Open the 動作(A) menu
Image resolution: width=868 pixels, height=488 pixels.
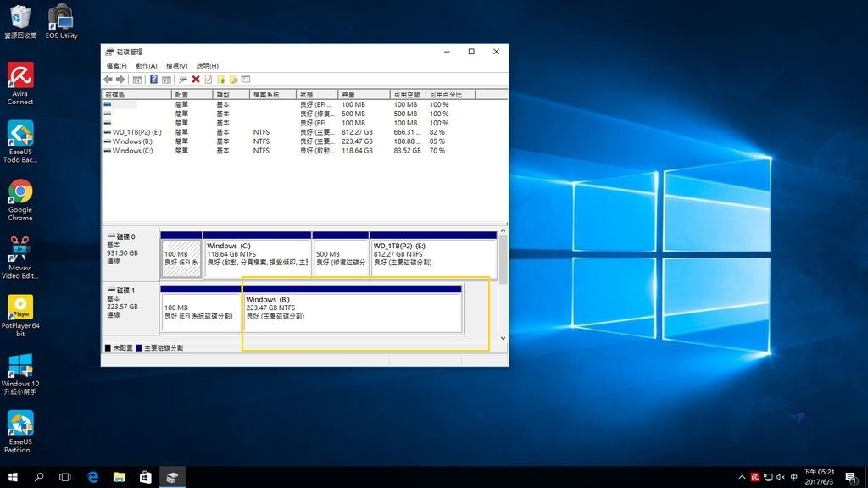pyautogui.click(x=146, y=65)
